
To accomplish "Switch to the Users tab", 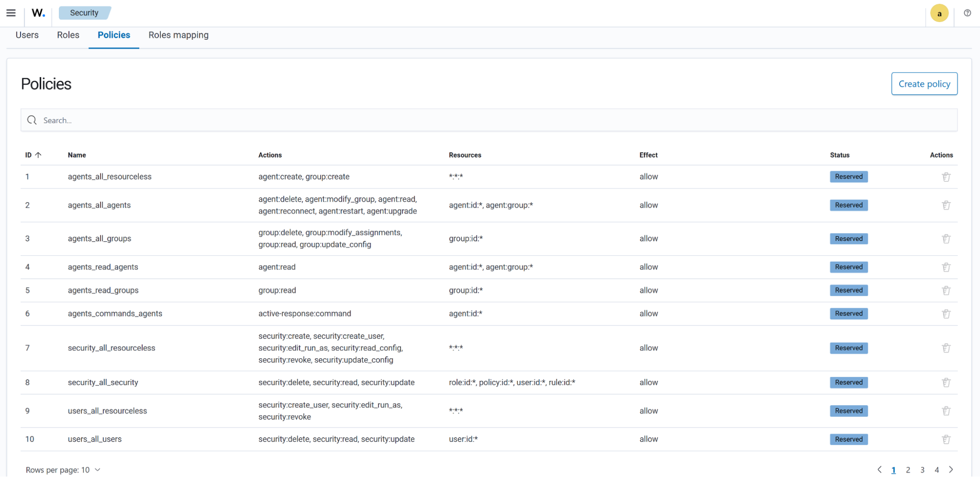I will (27, 35).
